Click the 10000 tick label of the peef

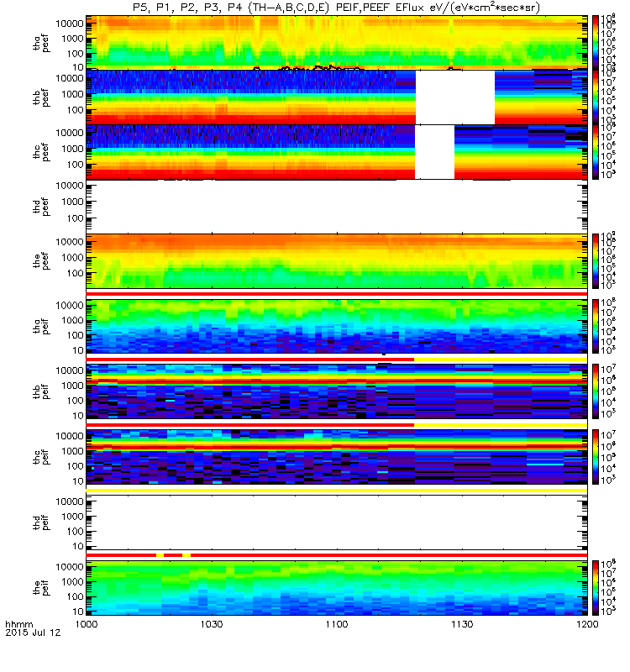[x=70, y=242]
